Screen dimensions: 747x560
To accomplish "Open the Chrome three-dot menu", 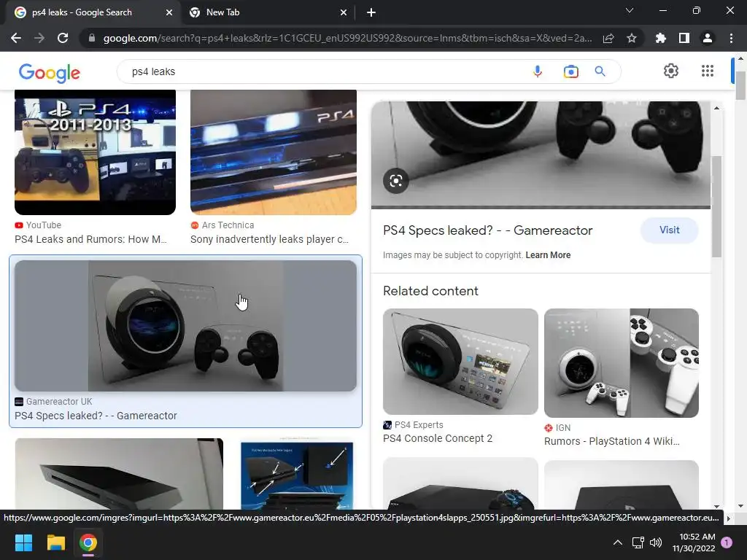I will 731,38.
